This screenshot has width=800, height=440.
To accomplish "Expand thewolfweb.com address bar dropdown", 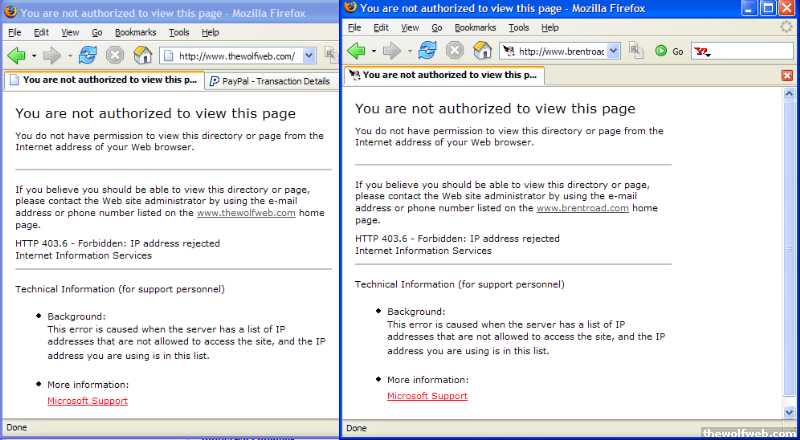I will [309, 56].
